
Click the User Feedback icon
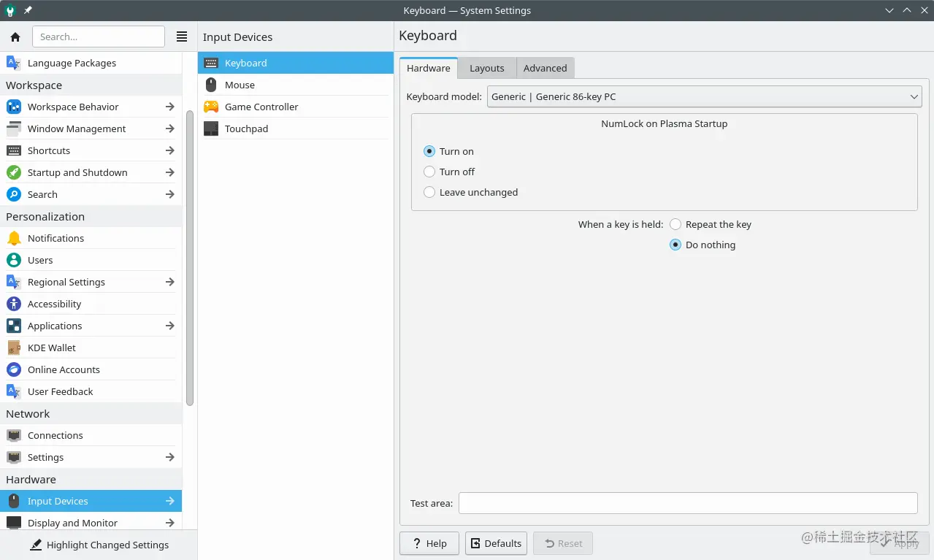click(14, 391)
